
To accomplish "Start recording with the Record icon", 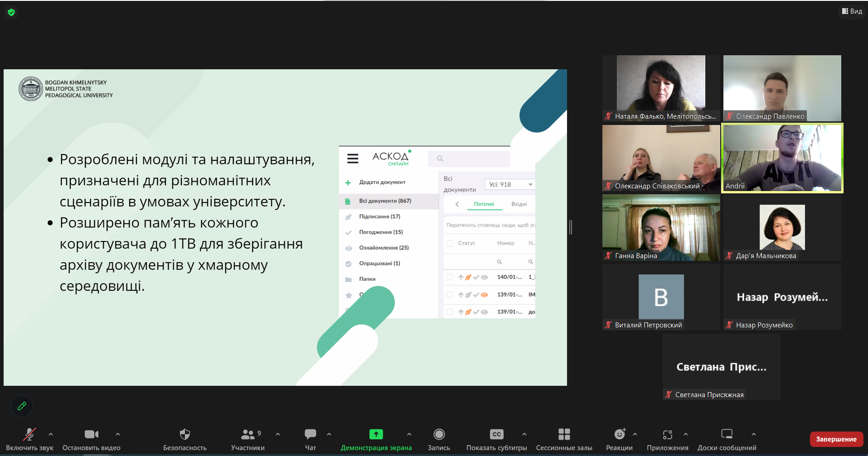I will (x=439, y=435).
